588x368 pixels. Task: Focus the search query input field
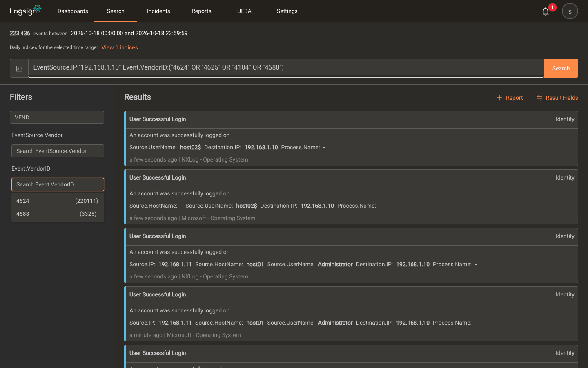point(286,67)
